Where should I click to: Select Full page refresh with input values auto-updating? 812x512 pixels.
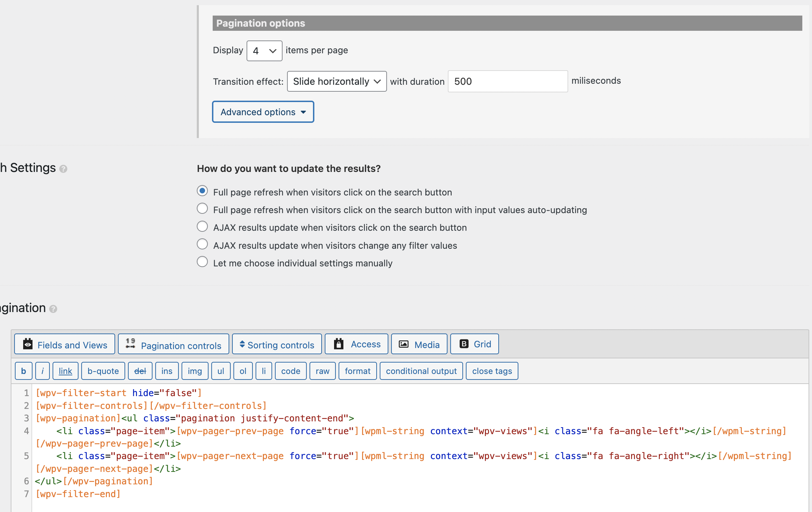coord(202,209)
